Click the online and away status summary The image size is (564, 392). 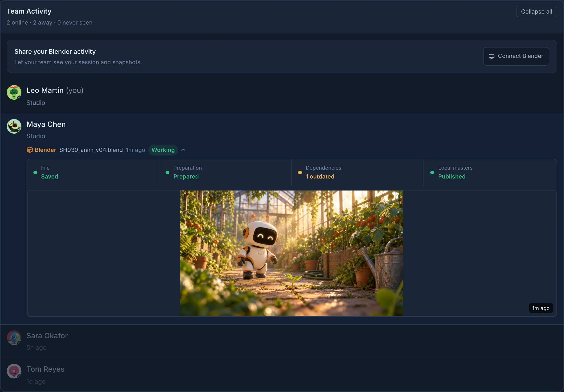50,22
